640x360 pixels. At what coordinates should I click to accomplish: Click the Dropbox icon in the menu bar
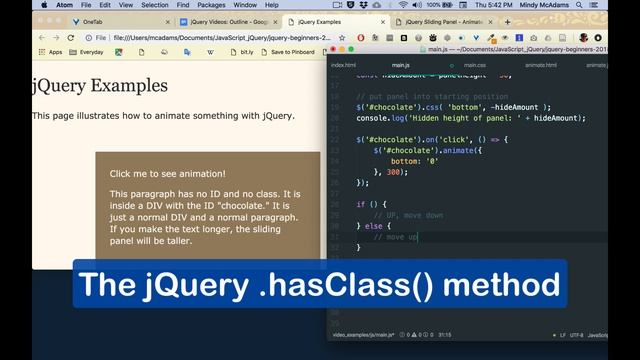tap(363, 5)
